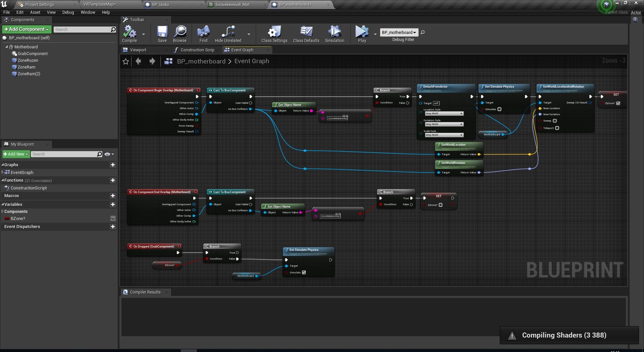The image size is (644, 352).
Task: Open the Compiler Results tab
Action: 145,292
